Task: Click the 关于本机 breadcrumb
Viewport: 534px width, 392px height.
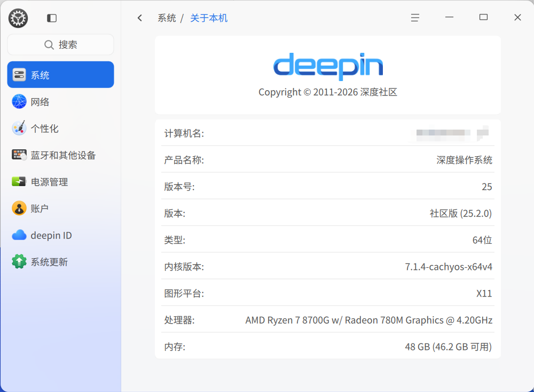Action: pos(209,18)
